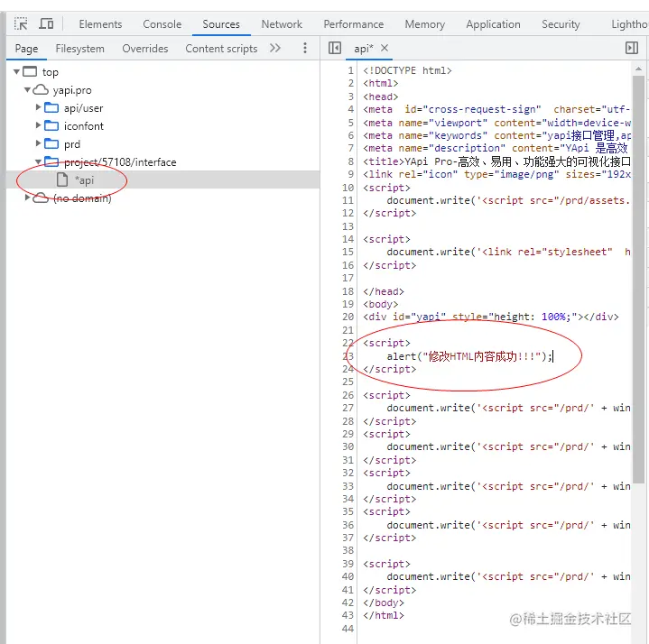Select the iconfont tree label

[x=84, y=125]
